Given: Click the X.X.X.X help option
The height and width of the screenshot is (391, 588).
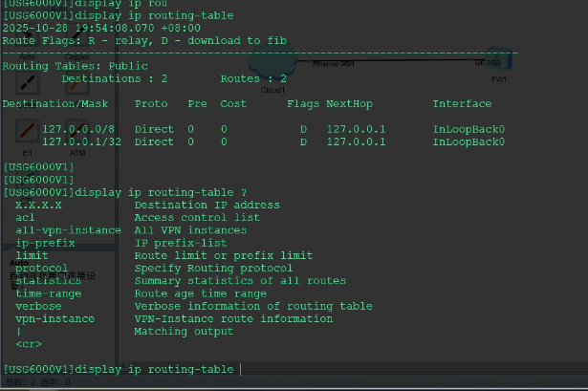Looking at the screenshot, I should click(x=38, y=205).
